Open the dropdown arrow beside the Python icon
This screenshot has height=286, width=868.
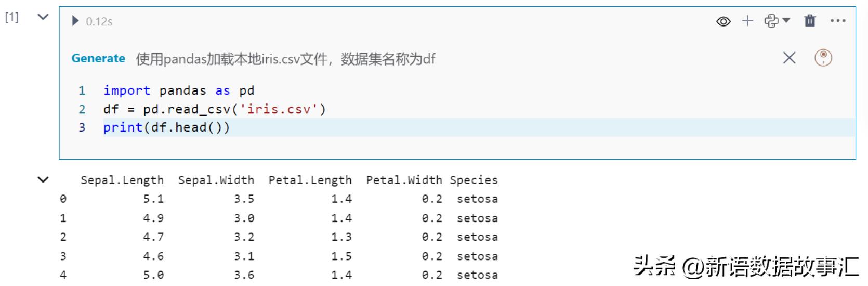pyautogui.click(x=786, y=21)
